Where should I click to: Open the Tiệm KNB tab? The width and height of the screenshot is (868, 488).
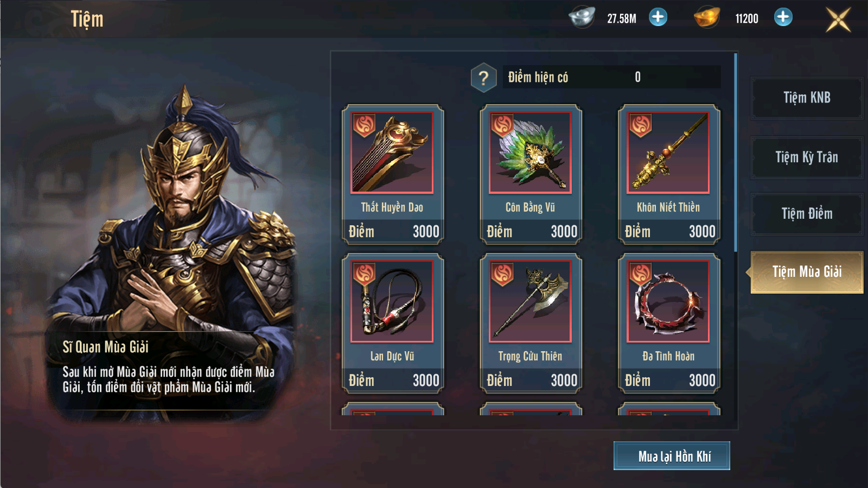pos(807,98)
